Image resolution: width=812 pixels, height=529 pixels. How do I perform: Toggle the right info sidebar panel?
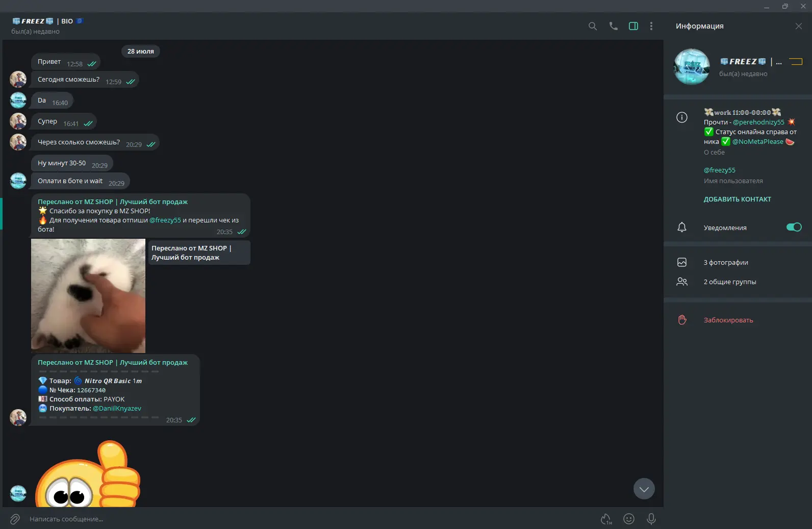point(633,26)
